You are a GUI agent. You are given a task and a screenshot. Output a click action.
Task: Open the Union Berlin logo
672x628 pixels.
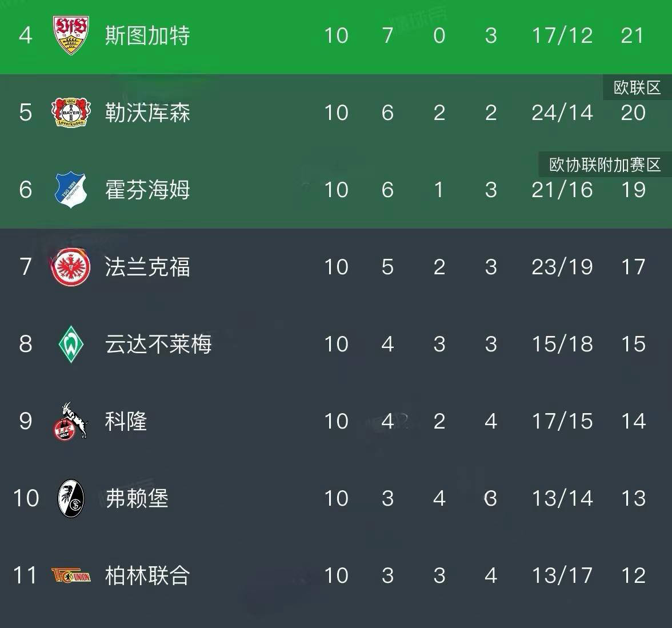[x=71, y=575]
